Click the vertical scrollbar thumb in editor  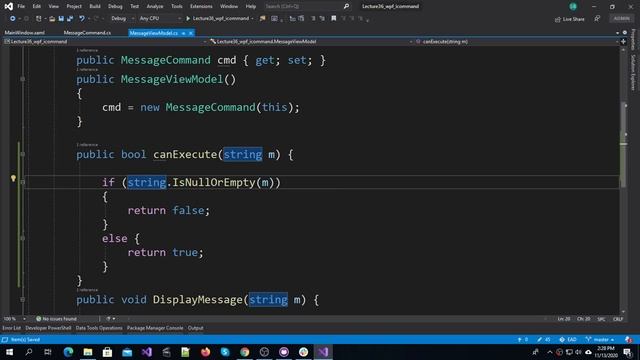(623, 145)
